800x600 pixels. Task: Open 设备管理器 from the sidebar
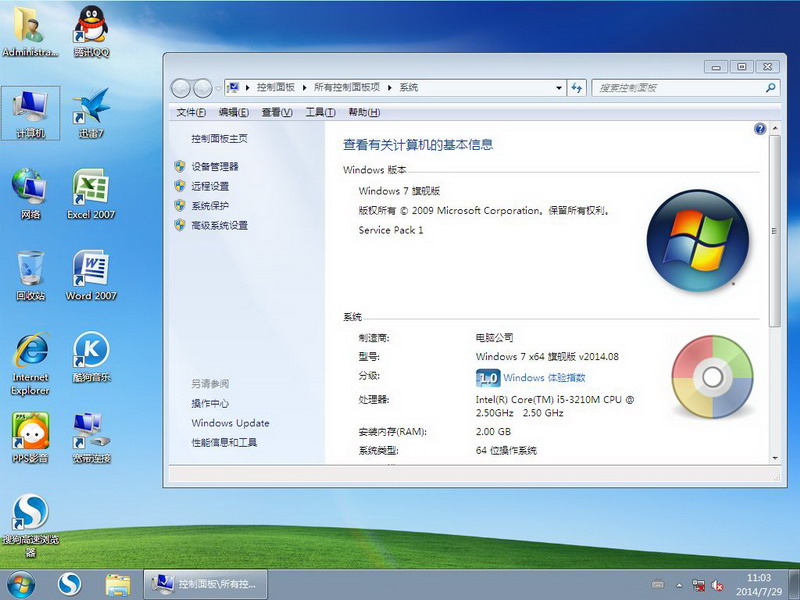coord(215,166)
